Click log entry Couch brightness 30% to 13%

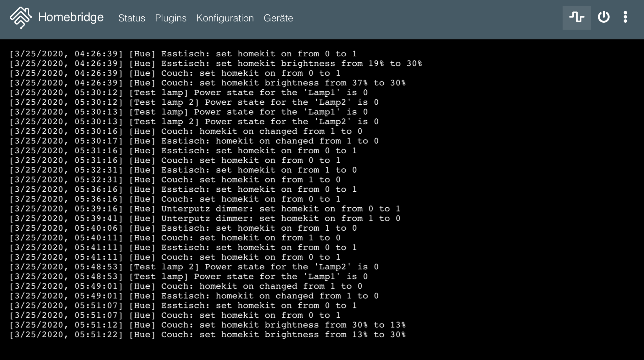tap(208, 325)
